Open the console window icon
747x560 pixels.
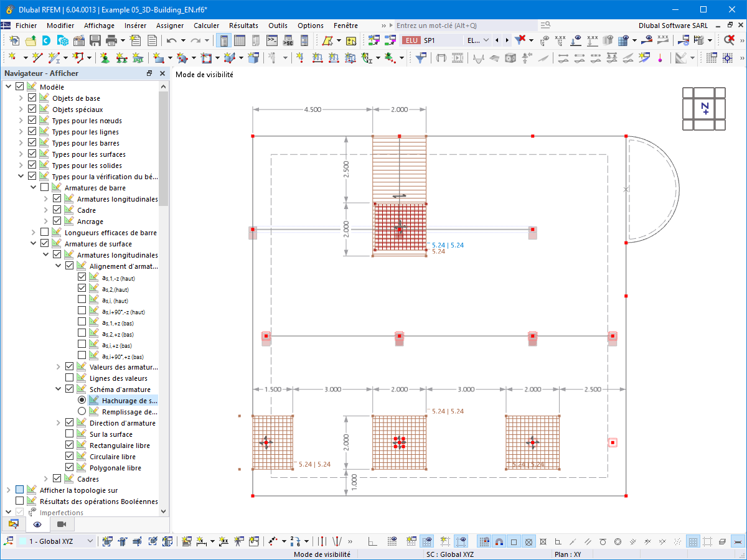click(272, 40)
